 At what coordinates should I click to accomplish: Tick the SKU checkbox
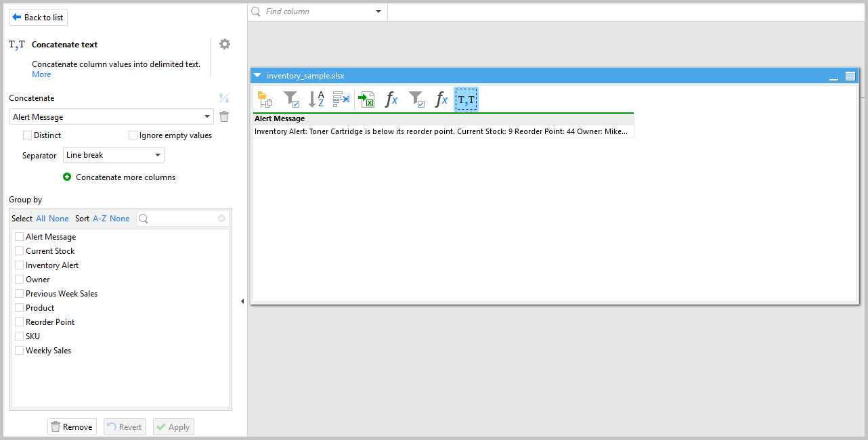[x=19, y=336]
